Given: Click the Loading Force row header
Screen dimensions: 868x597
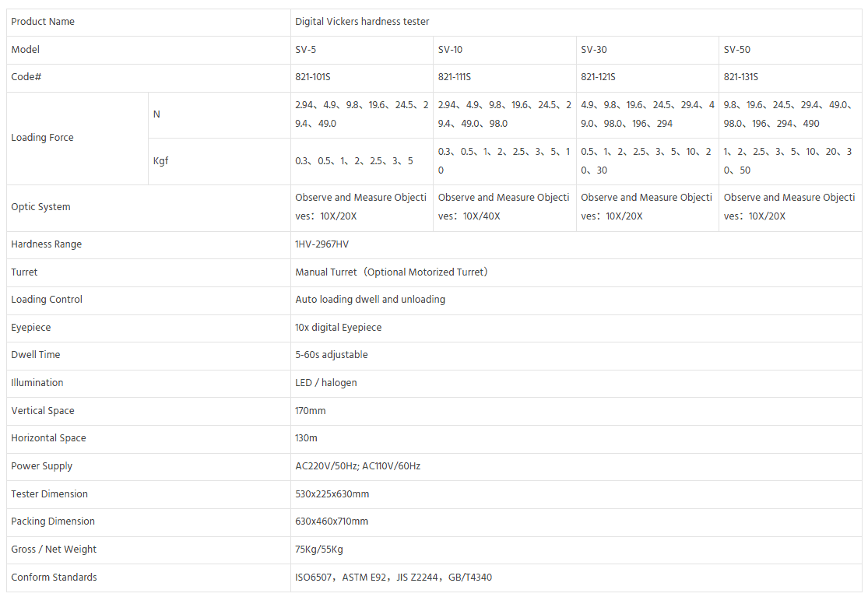Looking at the screenshot, I should [42, 138].
